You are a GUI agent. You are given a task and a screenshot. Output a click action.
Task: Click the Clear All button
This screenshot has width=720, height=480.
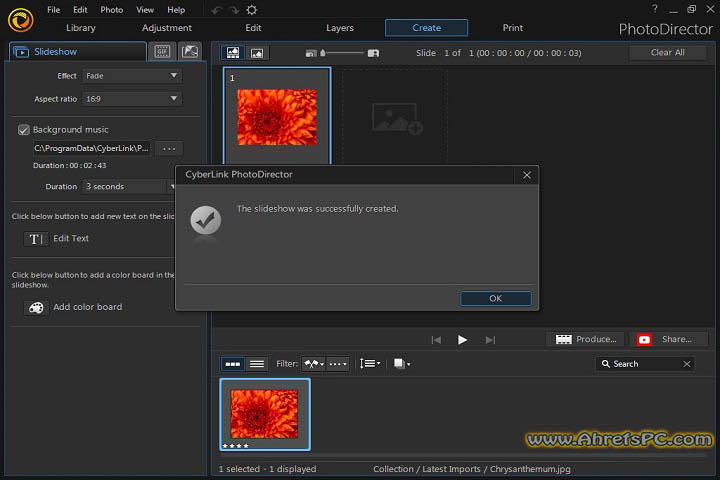667,53
